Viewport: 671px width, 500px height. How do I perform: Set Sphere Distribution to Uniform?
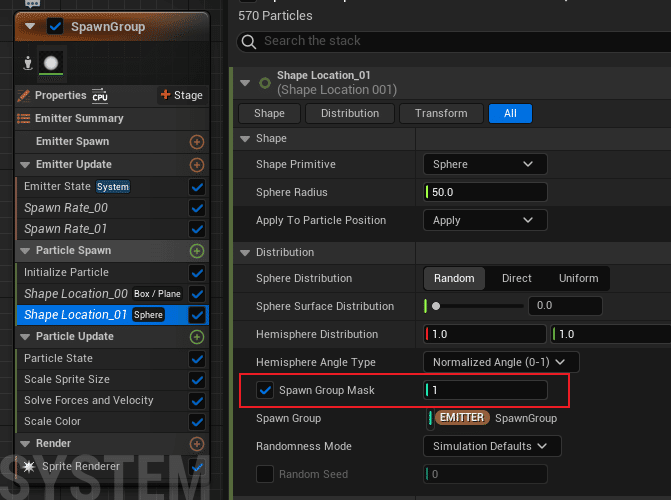[x=578, y=278]
